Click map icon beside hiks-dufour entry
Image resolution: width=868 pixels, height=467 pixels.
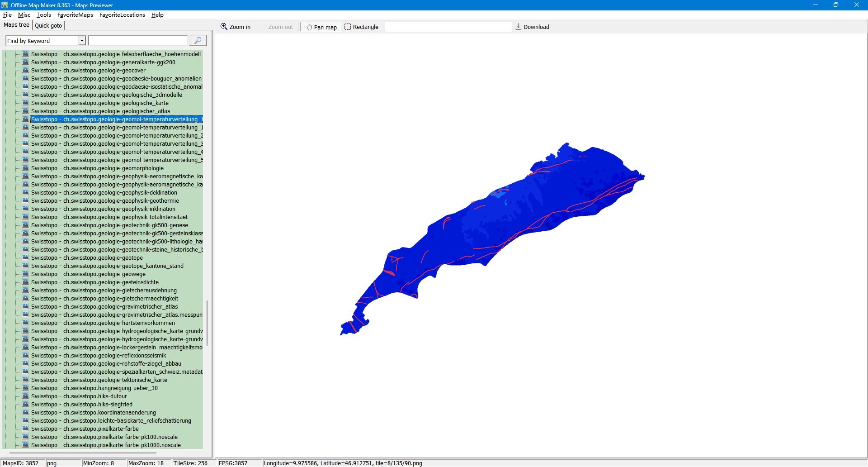click(25, 396)
